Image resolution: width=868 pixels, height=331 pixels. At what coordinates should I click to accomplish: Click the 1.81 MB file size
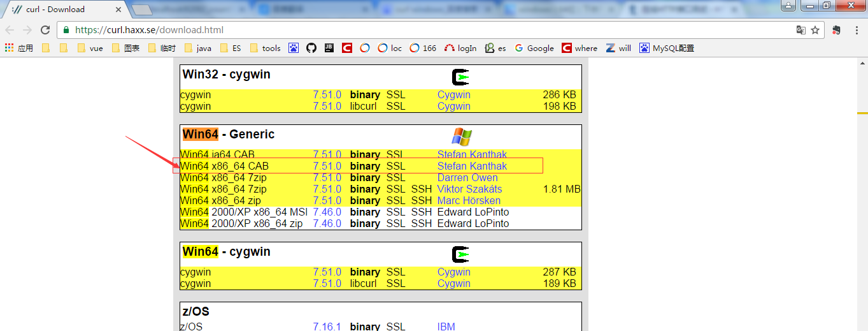[562, 189]
